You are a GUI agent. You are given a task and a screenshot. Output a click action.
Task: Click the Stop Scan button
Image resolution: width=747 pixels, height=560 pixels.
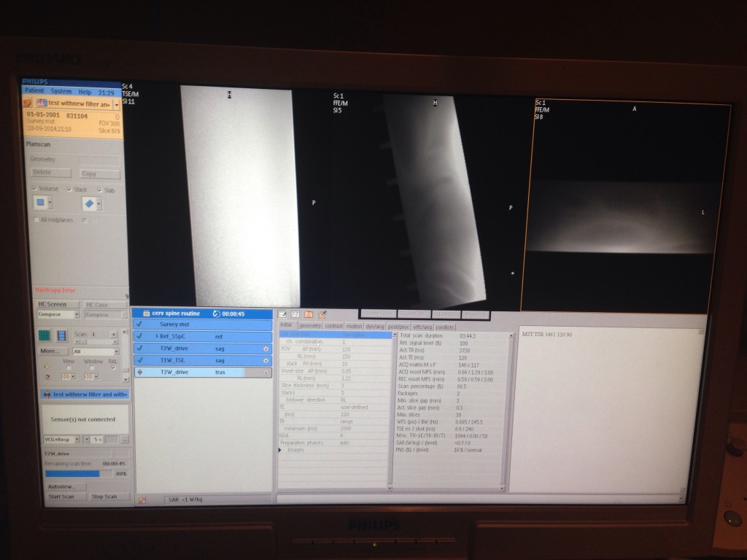click(x=109, y=497)
